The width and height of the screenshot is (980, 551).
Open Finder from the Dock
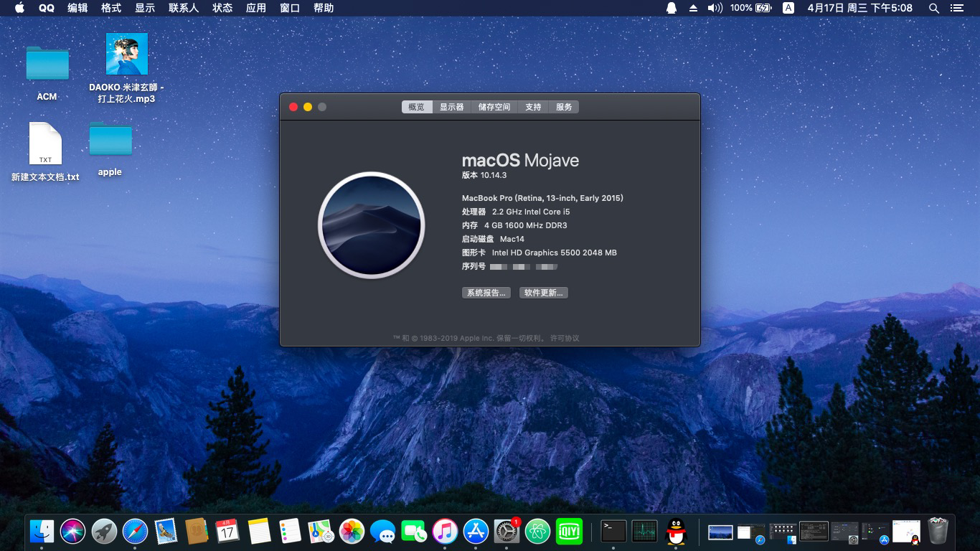(42, 532)
